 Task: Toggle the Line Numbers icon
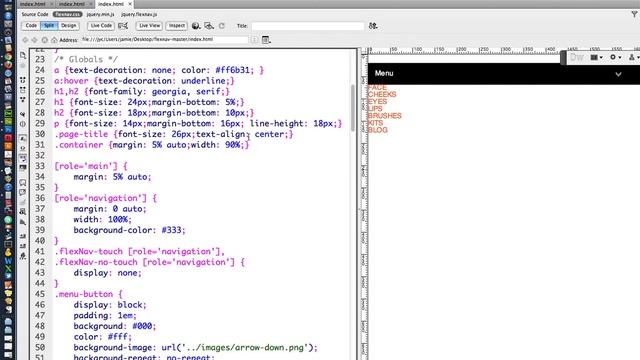(23, 139)
